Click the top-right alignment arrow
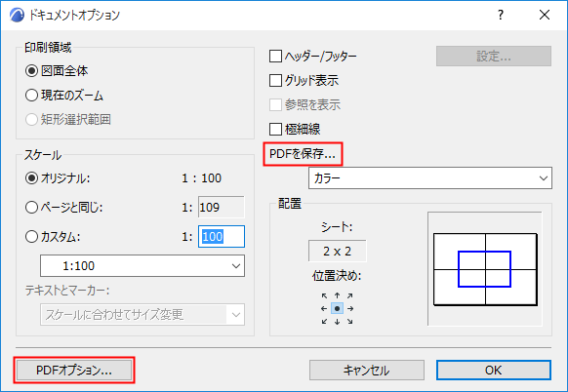568x392 pixels. pos(350,295)
